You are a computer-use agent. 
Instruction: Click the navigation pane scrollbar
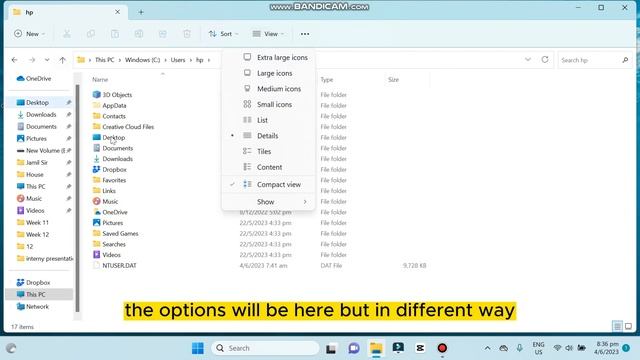[x=77, y=198]
